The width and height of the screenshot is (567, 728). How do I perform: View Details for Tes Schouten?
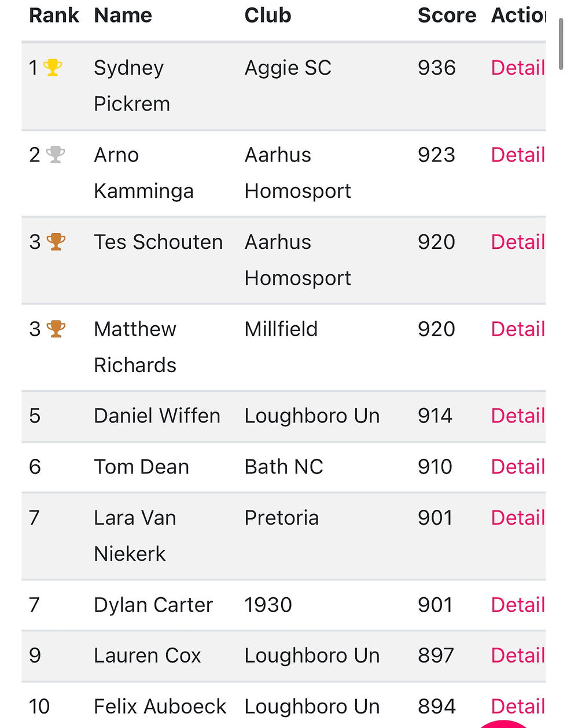click(518, 242)
